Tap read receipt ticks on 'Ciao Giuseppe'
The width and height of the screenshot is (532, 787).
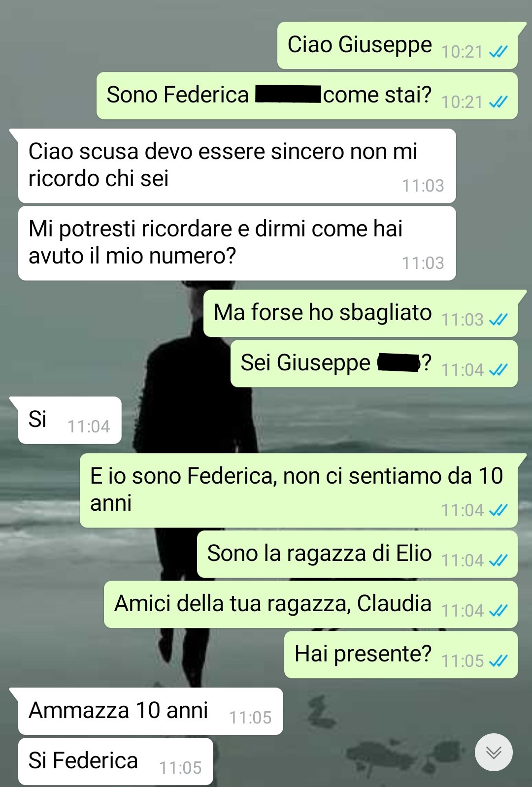[498, 52]
